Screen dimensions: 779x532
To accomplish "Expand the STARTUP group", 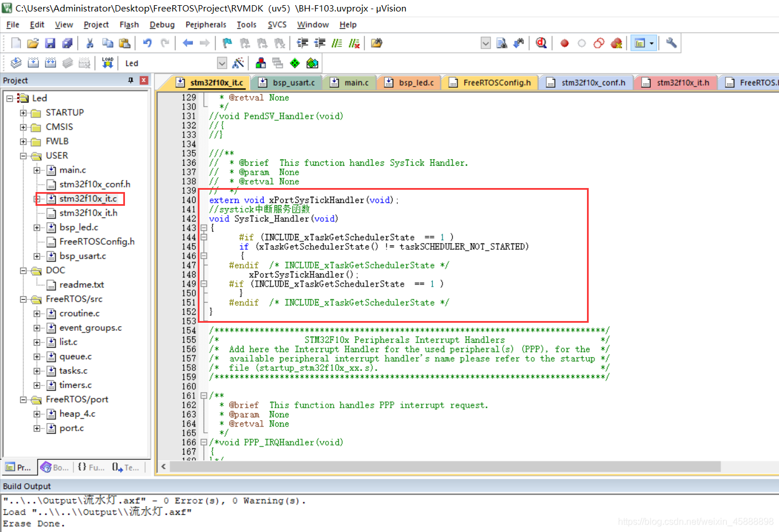I will [24, 113].
